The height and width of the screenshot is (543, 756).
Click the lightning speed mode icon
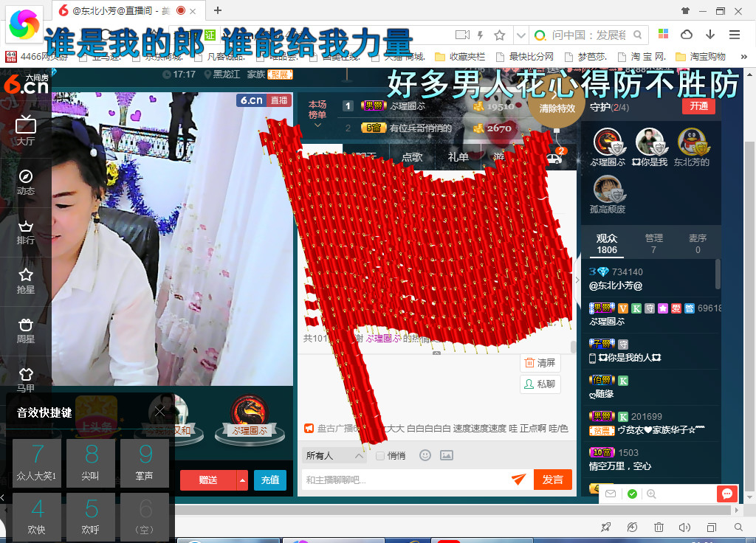click(x=480, y=35)
